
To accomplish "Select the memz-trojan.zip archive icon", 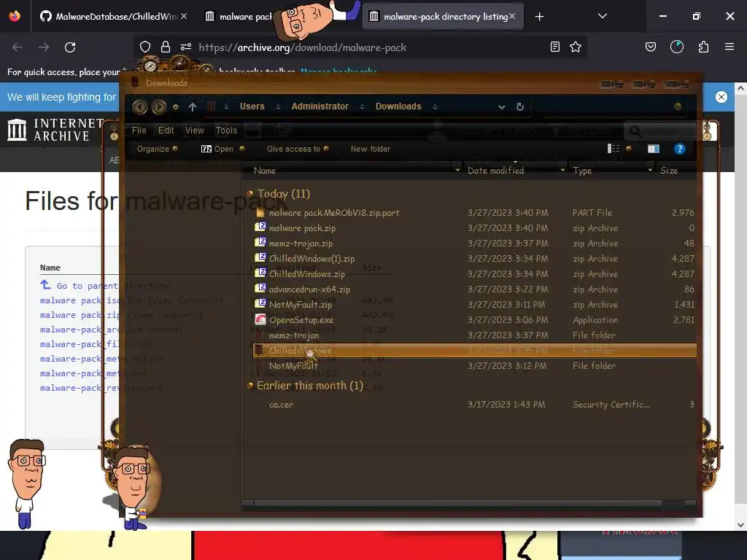I will pos(260,243).
